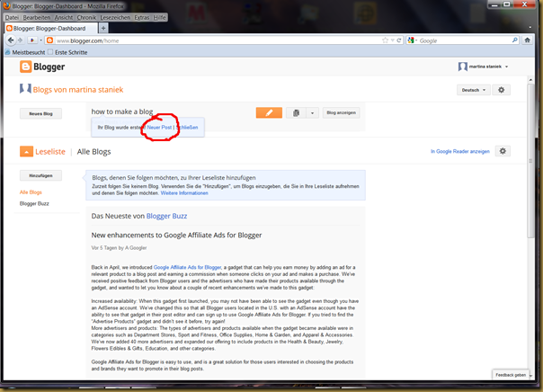543x392 pixels.
Task: Click the URL address field
Action: pos(218,40)
